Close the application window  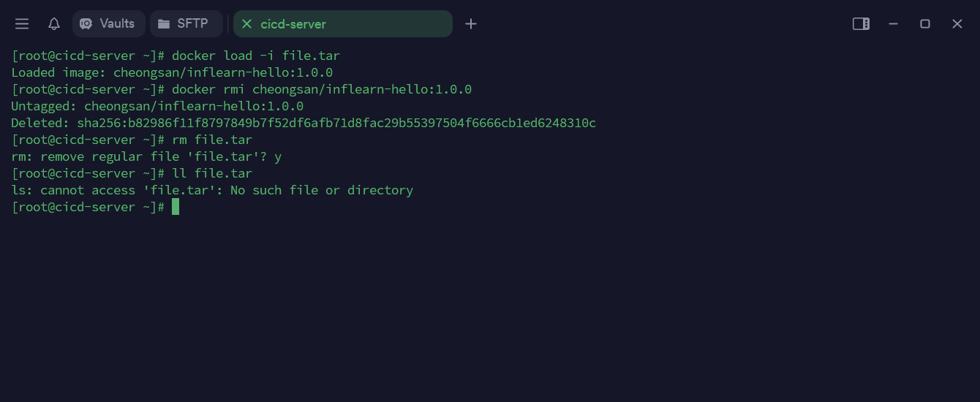[x=957, y=24]
